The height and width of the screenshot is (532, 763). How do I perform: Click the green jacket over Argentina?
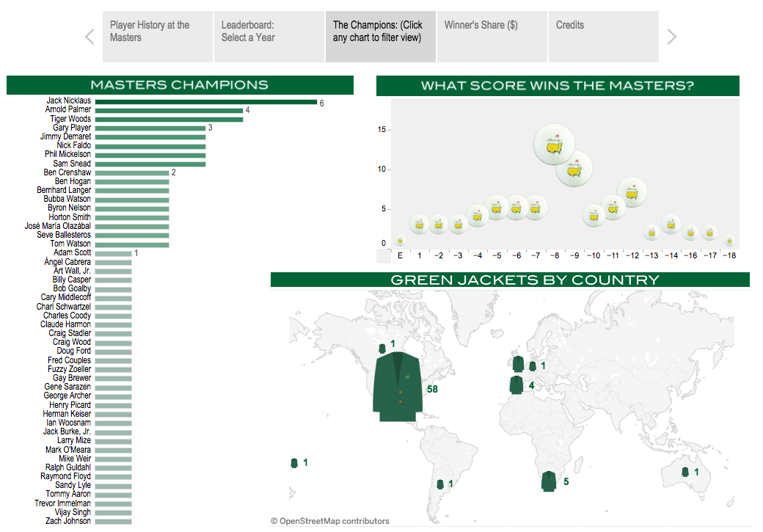440,484
